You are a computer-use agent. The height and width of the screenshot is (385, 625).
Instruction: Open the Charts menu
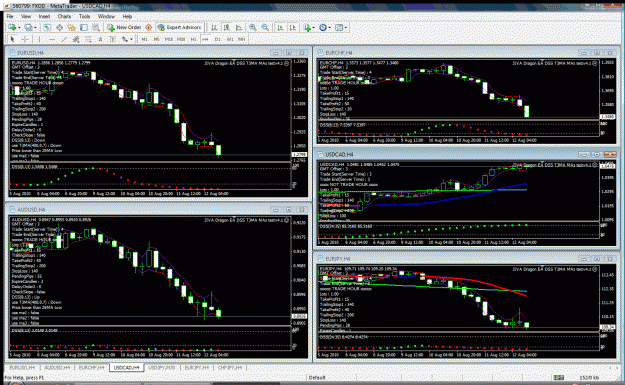click(x=64, y=16)
